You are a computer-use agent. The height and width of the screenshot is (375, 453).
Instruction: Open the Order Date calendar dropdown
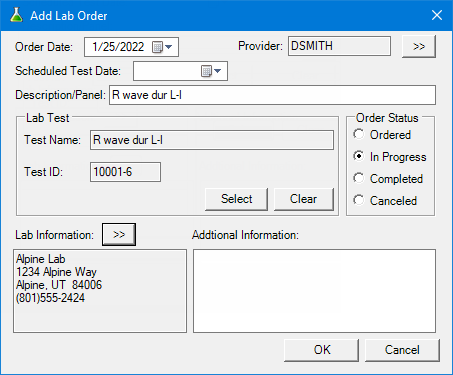(162, 47)
